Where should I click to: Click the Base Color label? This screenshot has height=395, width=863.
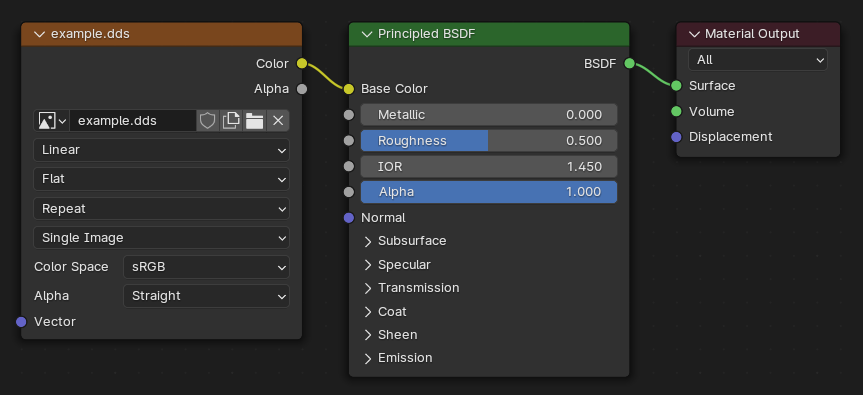(x=394, y=89)
